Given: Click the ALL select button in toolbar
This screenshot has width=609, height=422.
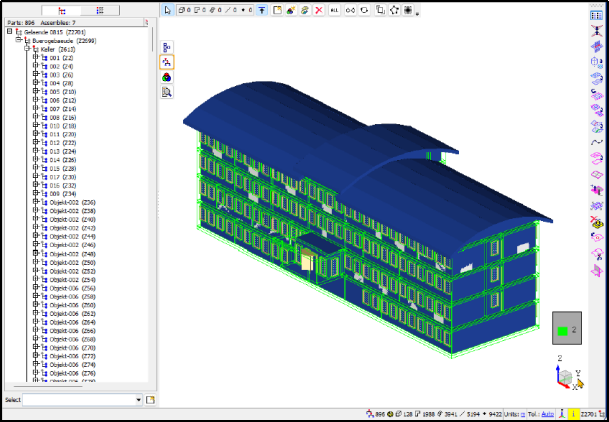Looking at the screenshot, I should click(x=333, y=9).
